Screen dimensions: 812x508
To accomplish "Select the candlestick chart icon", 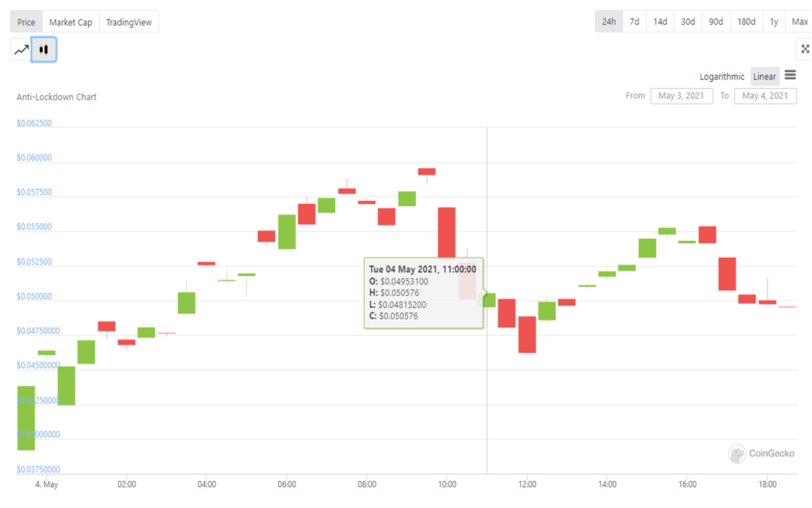I will click(44, 49).
